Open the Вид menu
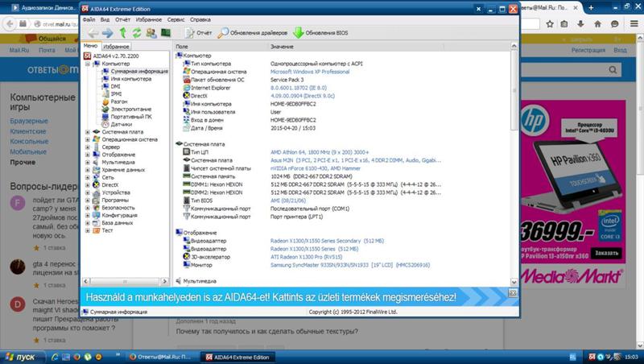Screen dimensions: 644x364 [105, 19]
